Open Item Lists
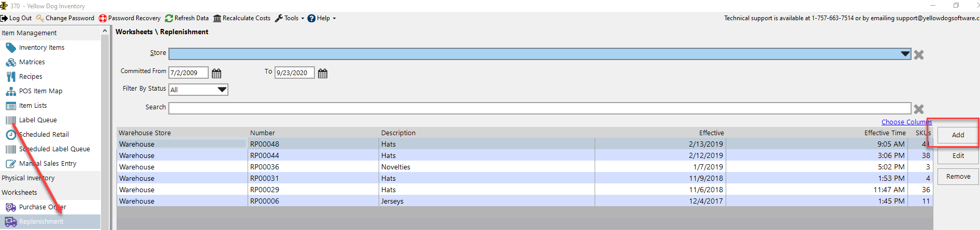Image resolution: width=980 pixels, height=230 pixels. click(x=33, y=105)
